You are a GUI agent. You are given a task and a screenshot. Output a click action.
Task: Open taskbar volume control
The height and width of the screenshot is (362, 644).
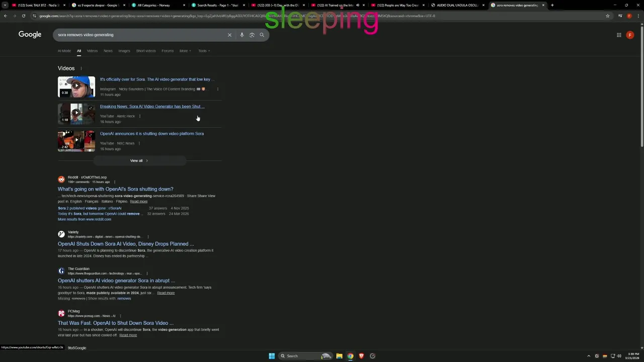coord(619,356)
